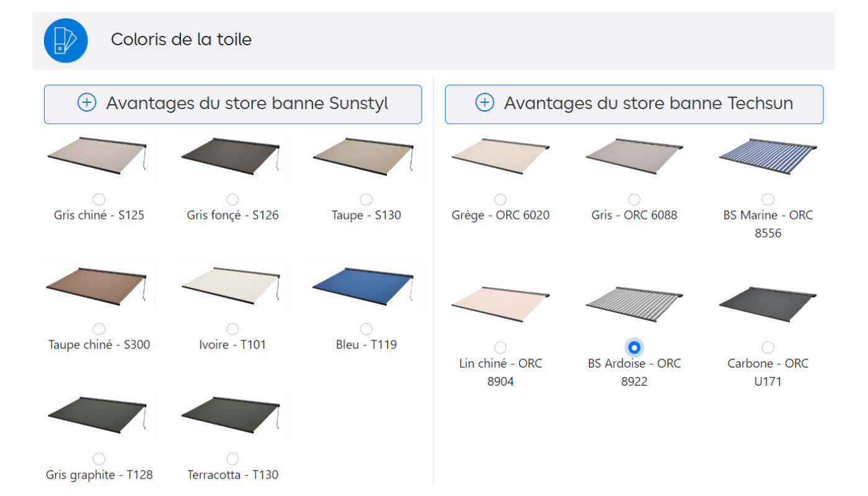Select BS Ardoise - ORC 8922 radio button

tap(634, 347)
